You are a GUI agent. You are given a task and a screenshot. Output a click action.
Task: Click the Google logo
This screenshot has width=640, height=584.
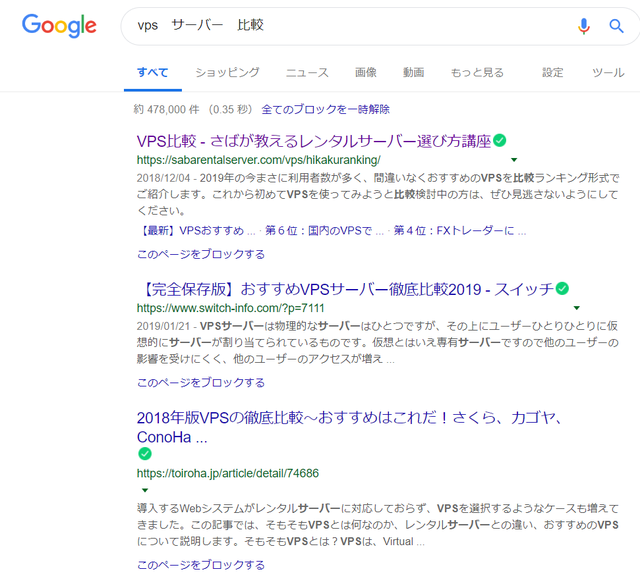coord(59,26)
